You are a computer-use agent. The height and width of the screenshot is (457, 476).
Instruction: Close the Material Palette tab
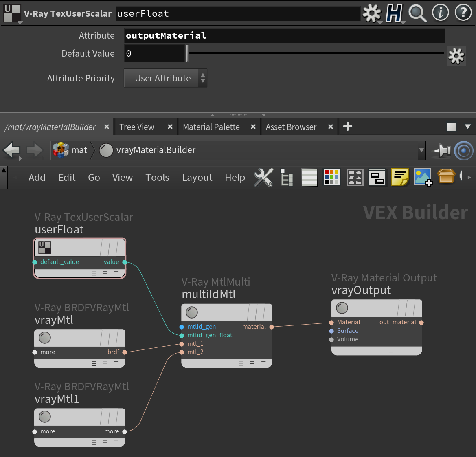tap(253, 127)
